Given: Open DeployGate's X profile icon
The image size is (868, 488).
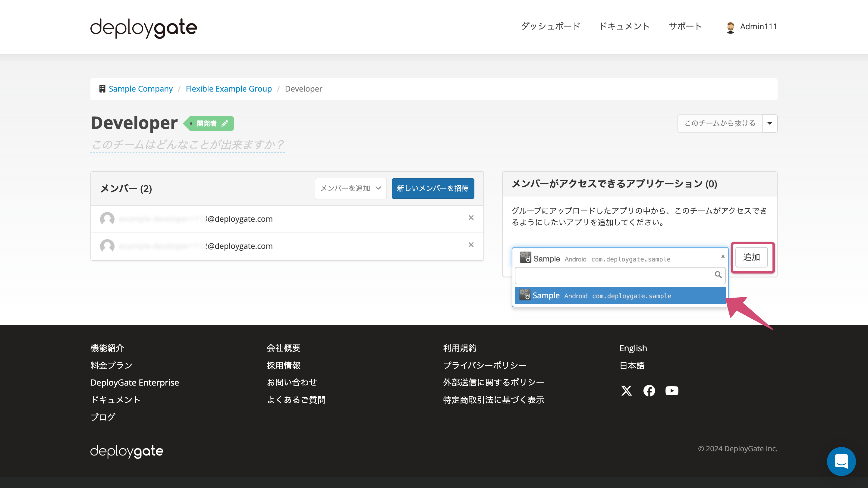Looking at the screenshot, I should pyautogui.click(x=626, y=391).
